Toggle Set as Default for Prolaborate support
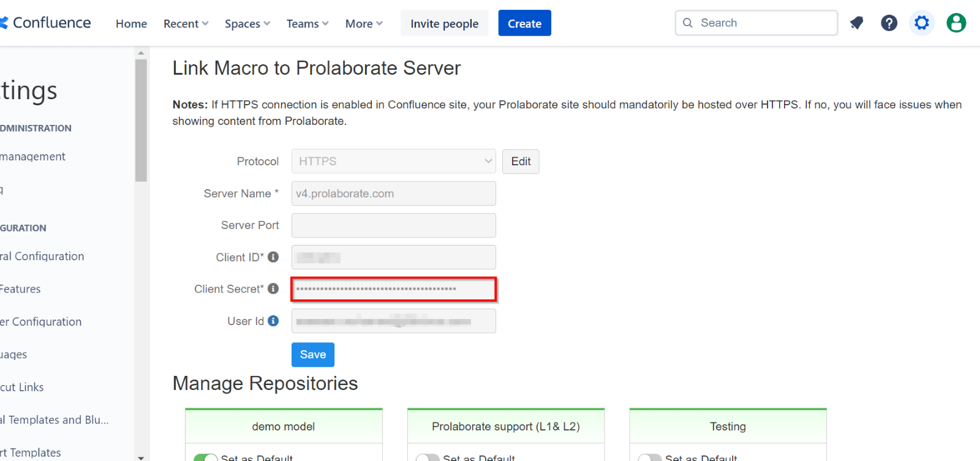The height and width of the screenshot is (461, 980). pos(428,457)
